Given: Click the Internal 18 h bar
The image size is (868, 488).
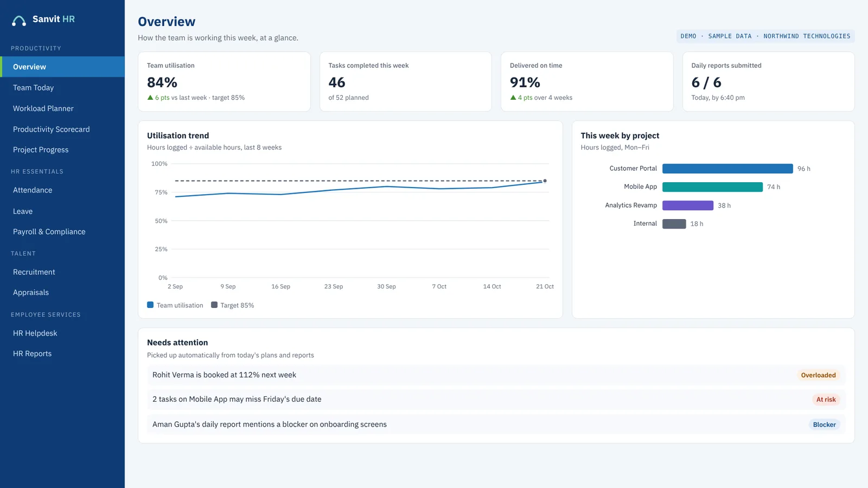Looking at the screenshot, I should coord(674,224).
